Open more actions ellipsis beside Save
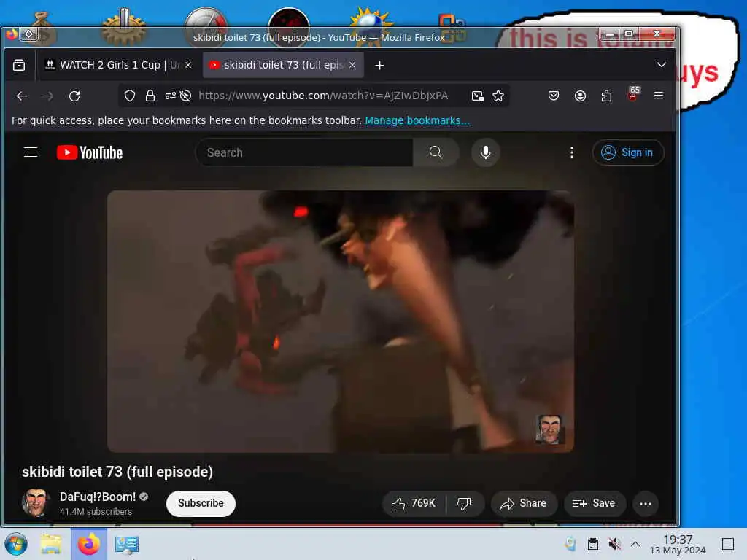 pos(646,504)
